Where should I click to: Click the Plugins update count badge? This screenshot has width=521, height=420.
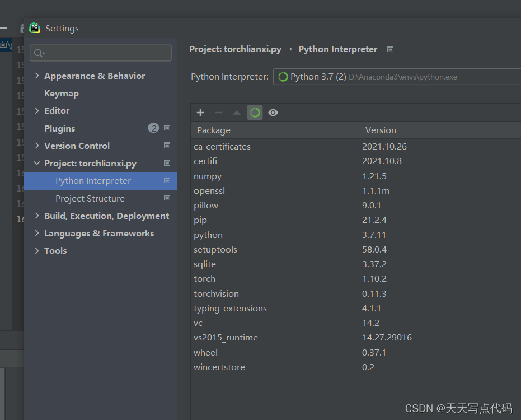click(153, 128)
